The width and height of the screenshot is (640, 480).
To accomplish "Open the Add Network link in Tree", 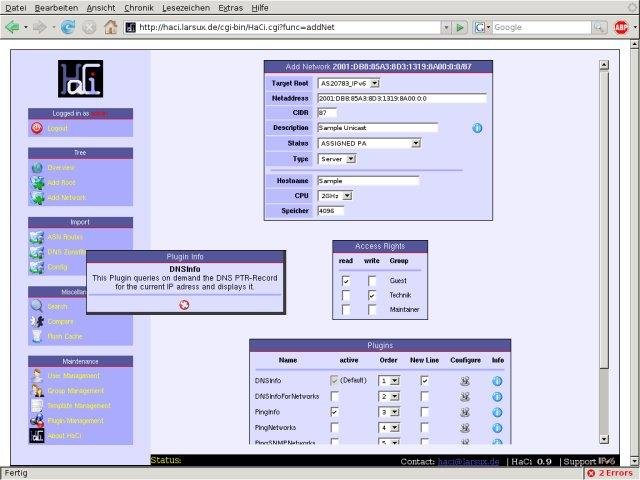I will point(66,198).
